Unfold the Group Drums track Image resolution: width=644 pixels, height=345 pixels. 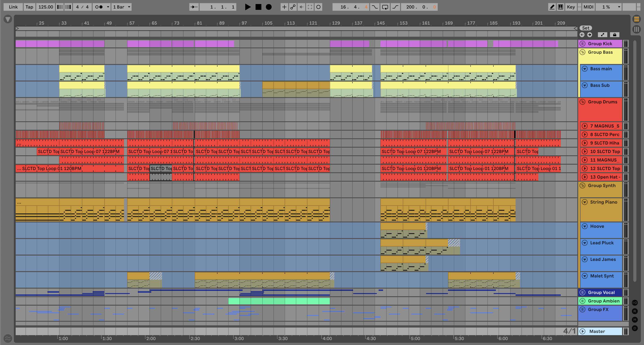click(x=582, y=102)
